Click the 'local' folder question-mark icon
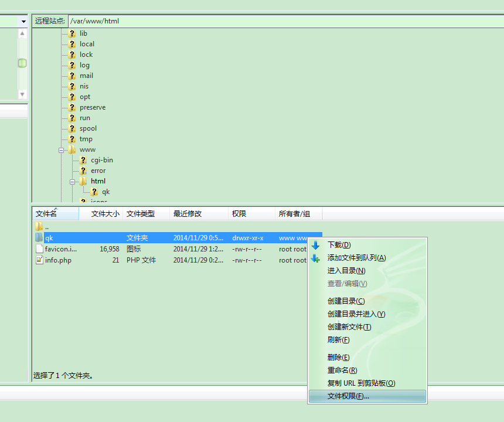The width and height of the screenshot is (504, 422). pyautogui.click(x=72, y=44)
